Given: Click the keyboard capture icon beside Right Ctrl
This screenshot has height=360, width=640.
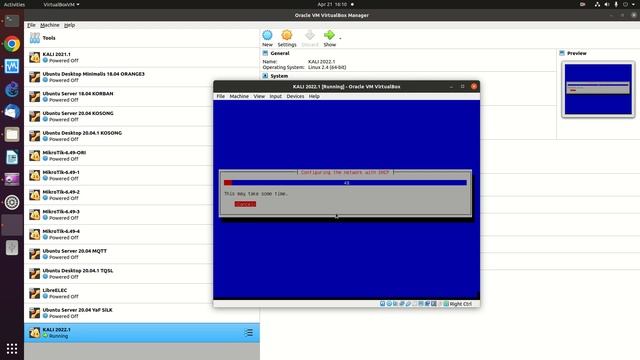Looking at the screenshot, I should click(446, 304).
